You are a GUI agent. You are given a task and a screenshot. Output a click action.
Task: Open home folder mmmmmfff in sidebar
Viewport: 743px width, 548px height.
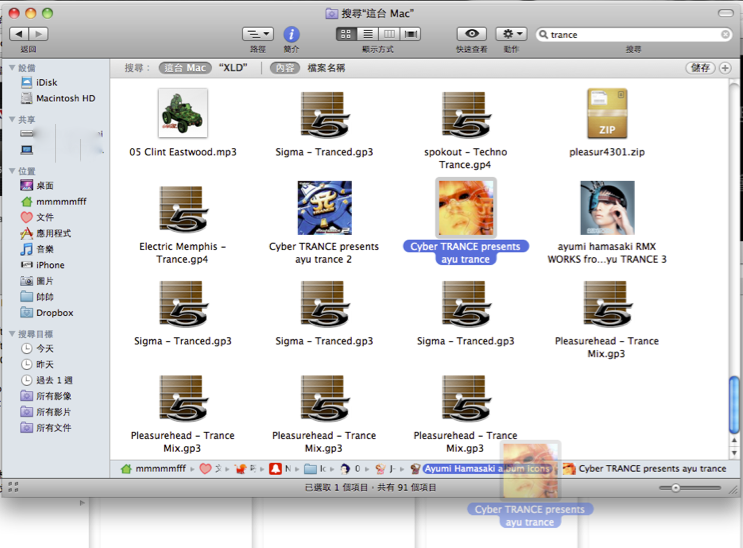55,201
